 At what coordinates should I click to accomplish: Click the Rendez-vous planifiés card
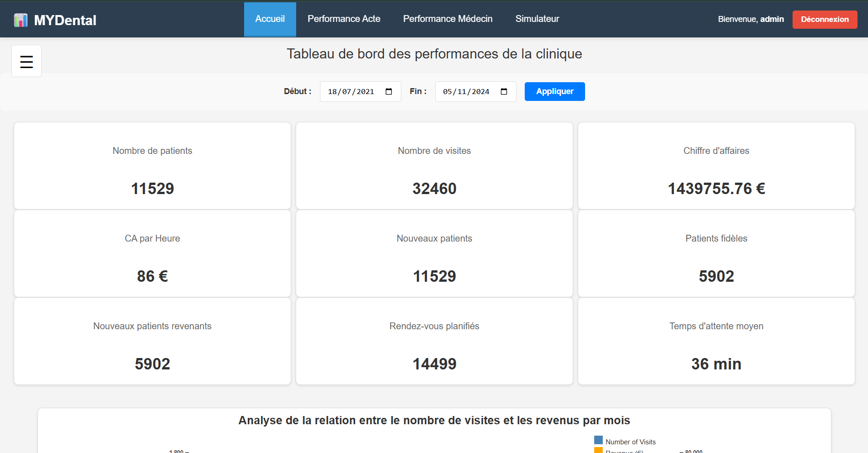click(x=434, y=341)
